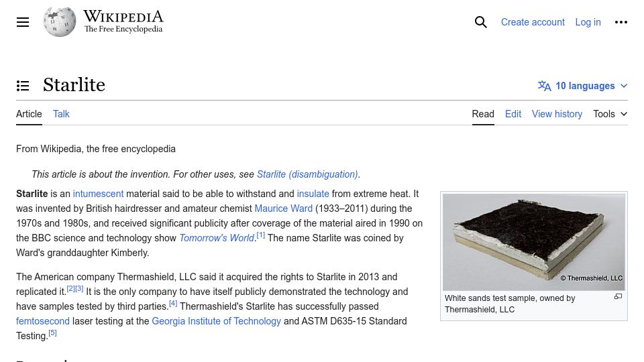Viewport: 644px width, 362px height.
Task: Expand the 10 languages dropdown
Action: pos(583,86)
